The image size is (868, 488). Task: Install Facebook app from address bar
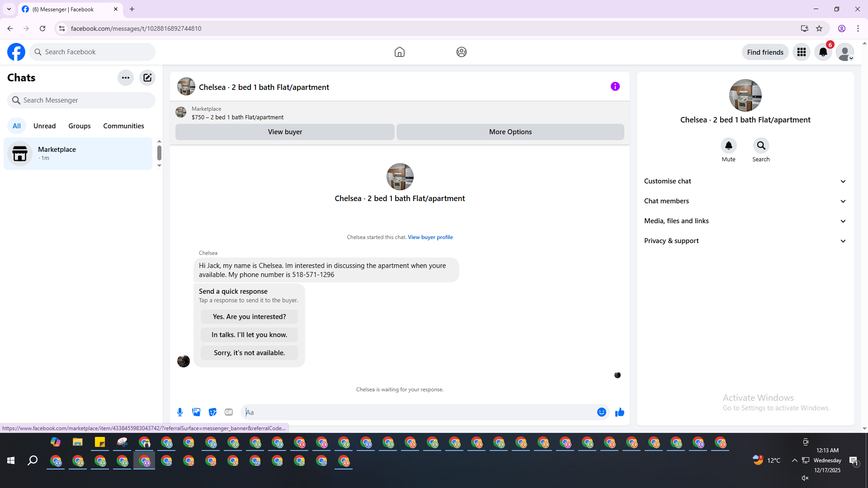(805, 28)
